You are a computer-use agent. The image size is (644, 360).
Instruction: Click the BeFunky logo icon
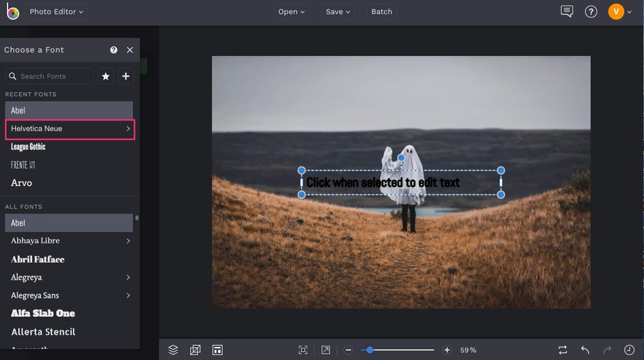pos(13,11)
